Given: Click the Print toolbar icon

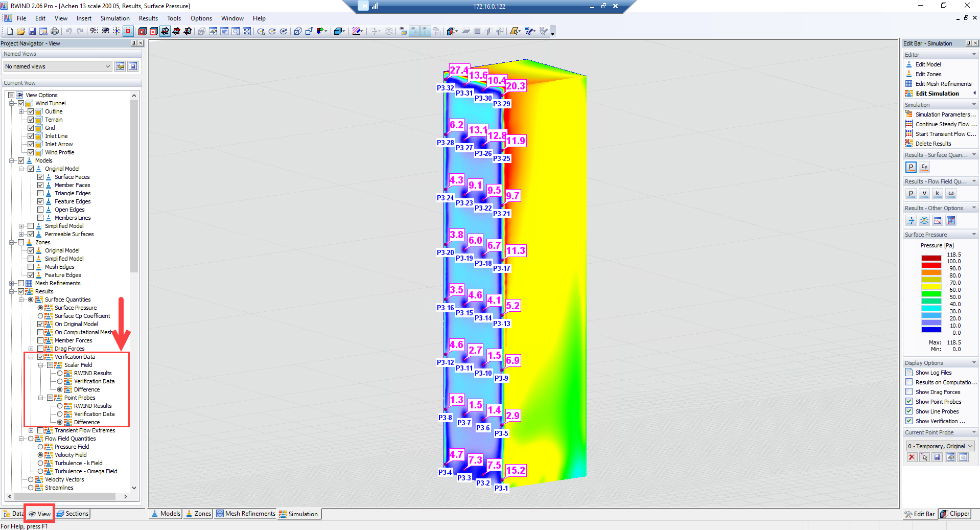Looking at the screenshot, I should click(55, 31).
